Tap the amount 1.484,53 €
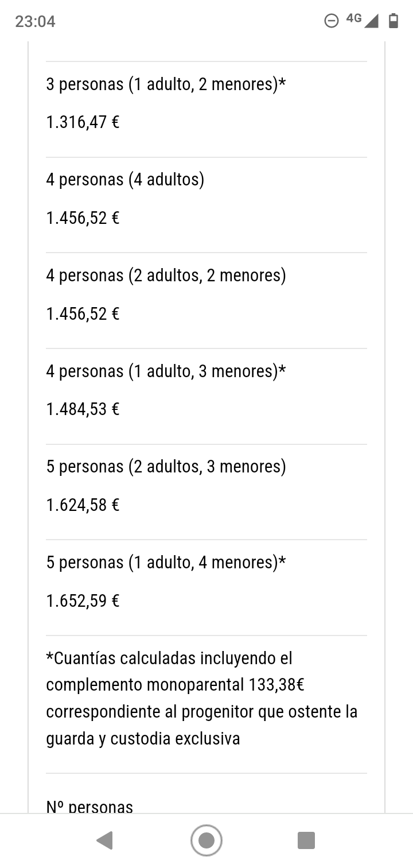413x868 pixels. (83, 409)
